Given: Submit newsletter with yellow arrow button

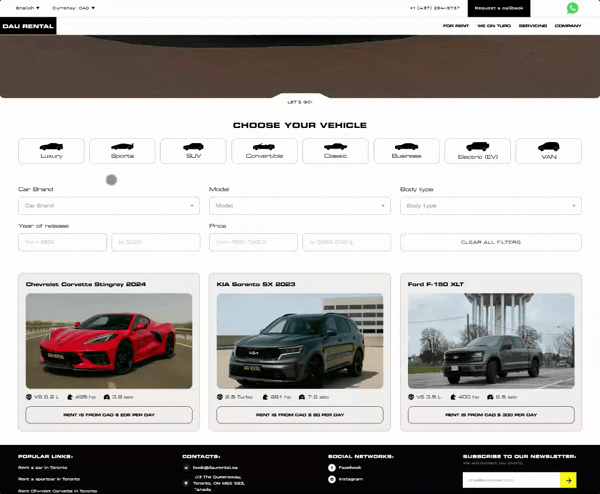Looking at the screenshot, I should (568, 480).
